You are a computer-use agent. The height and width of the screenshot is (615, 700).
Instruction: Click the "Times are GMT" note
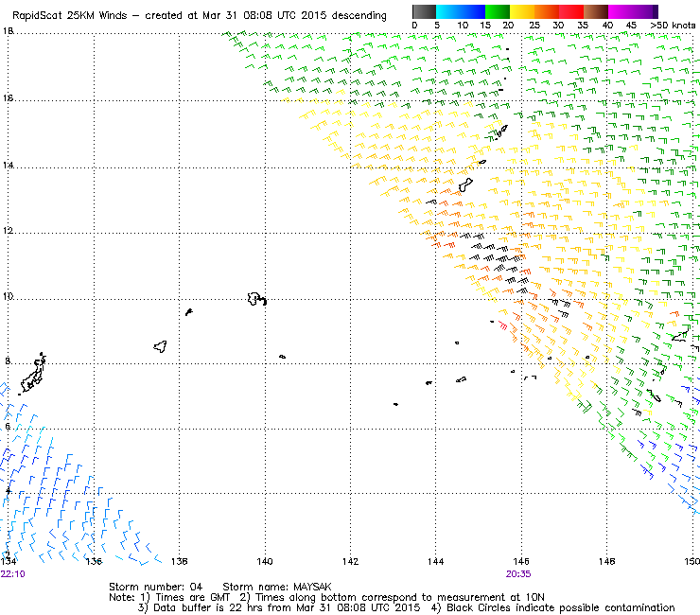coord(193,598)
